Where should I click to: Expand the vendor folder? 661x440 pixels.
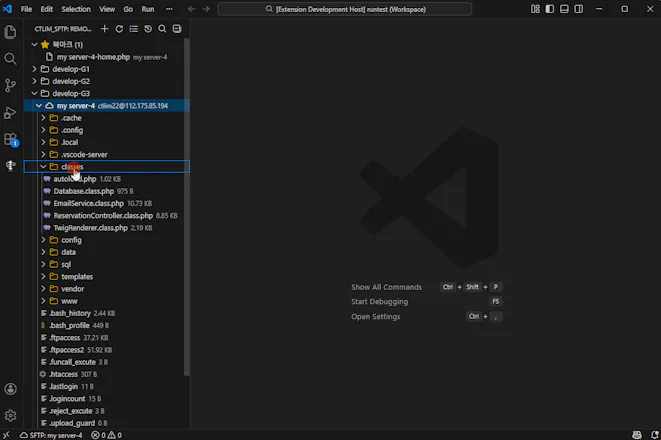43,289
